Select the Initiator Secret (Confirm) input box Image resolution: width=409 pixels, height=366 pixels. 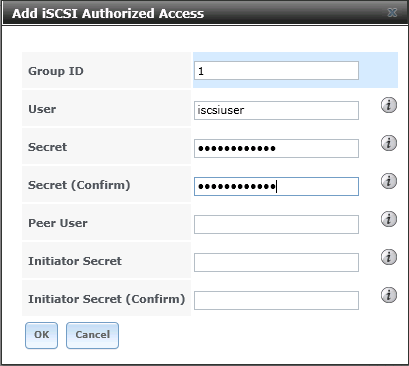tap(276, 300)
